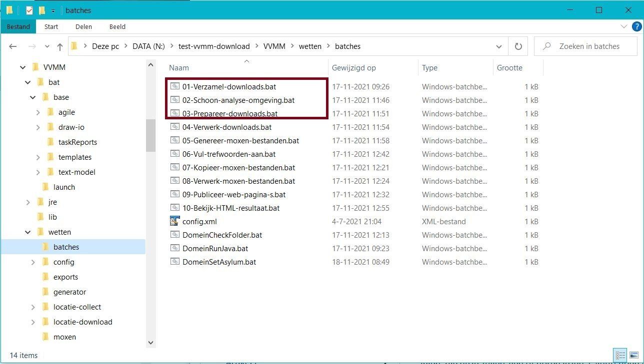Viewport: 644px width, 364px height.
Task: Click the 09-Publiceer-web-pagina-s.bat file icon
Action: tap(174, 194)
